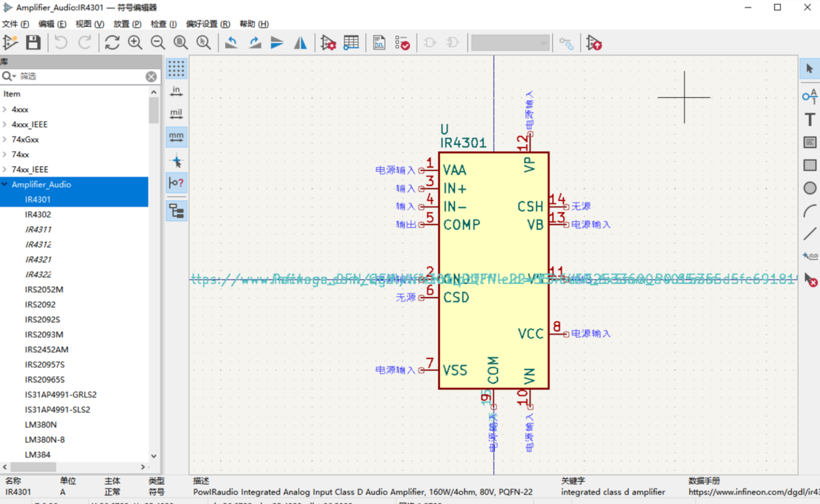Viewport: 820px width, 504px height.
Task: Expand the 74xx library
Action: (x=4, y=154)
